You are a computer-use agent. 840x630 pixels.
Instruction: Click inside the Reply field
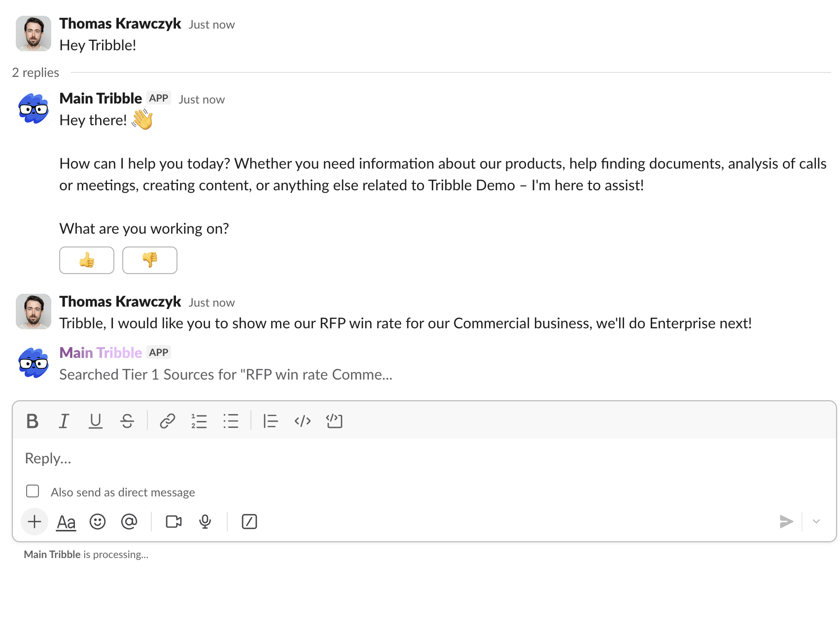(x=197, y=458)
